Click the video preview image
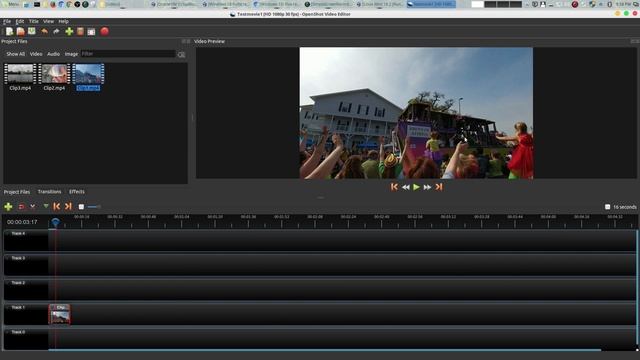 [x=416, y=113]
